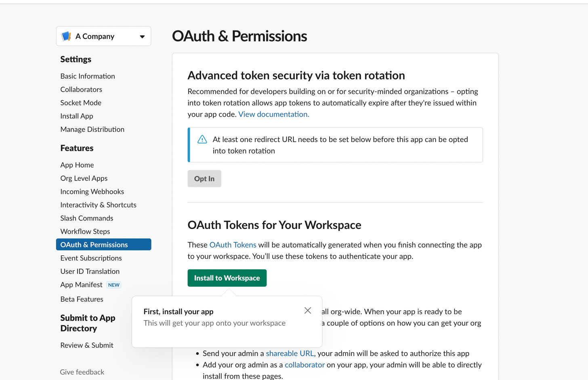Click the A Company app icon
588x380 pixels.
66,36
